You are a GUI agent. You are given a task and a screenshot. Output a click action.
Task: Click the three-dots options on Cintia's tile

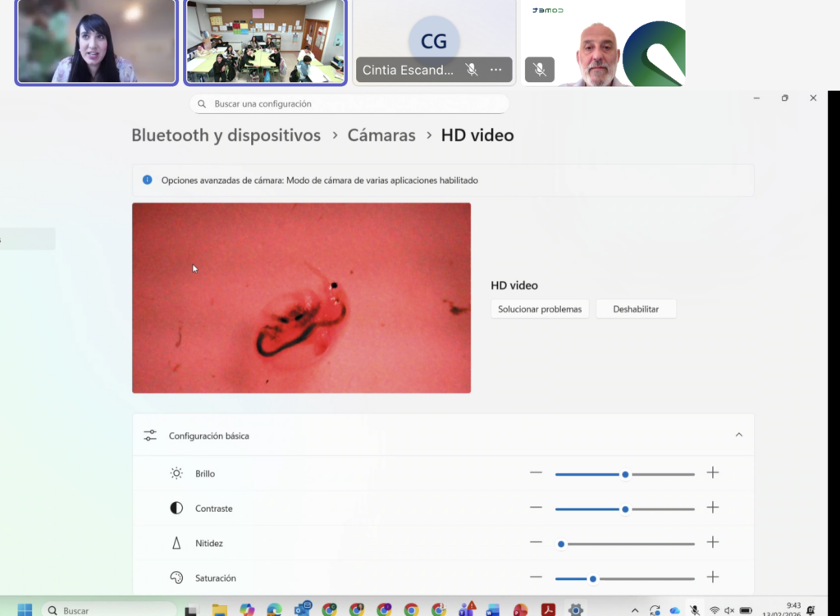[495, 70]
